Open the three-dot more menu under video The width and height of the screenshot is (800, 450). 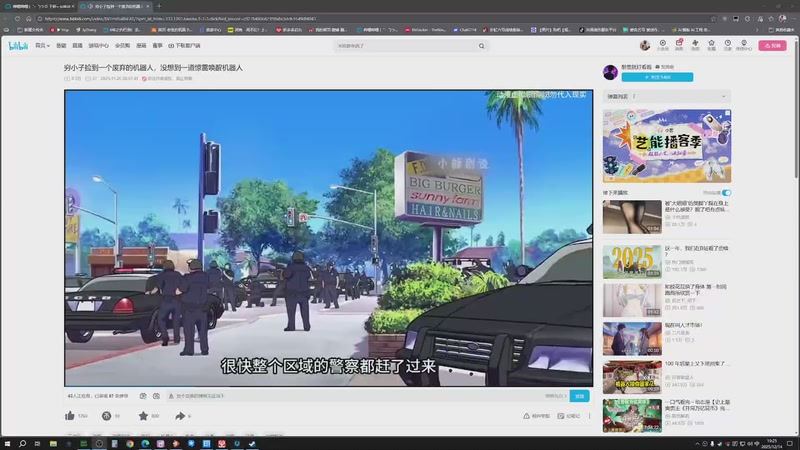coord(589,416)
